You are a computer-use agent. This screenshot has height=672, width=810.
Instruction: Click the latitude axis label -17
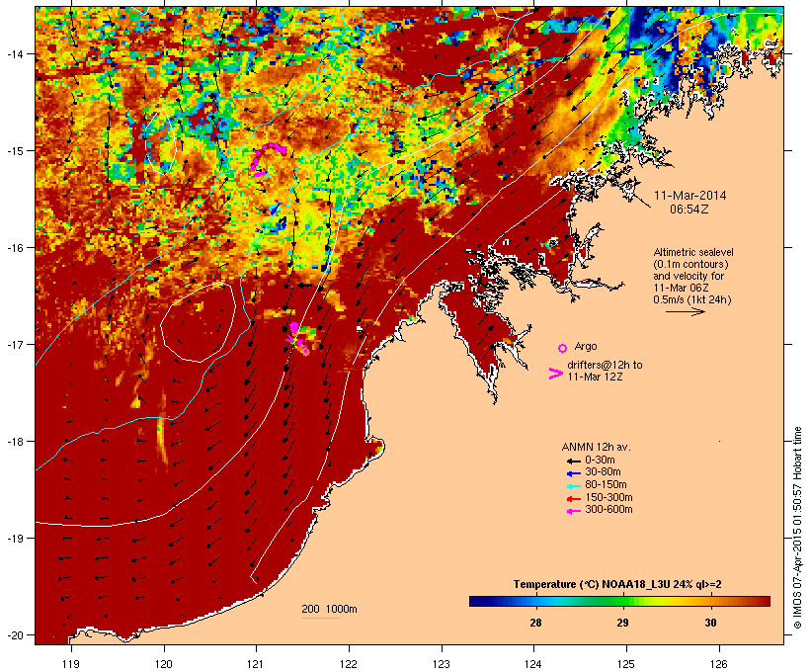pyautogui.click(x=14, y=344)
